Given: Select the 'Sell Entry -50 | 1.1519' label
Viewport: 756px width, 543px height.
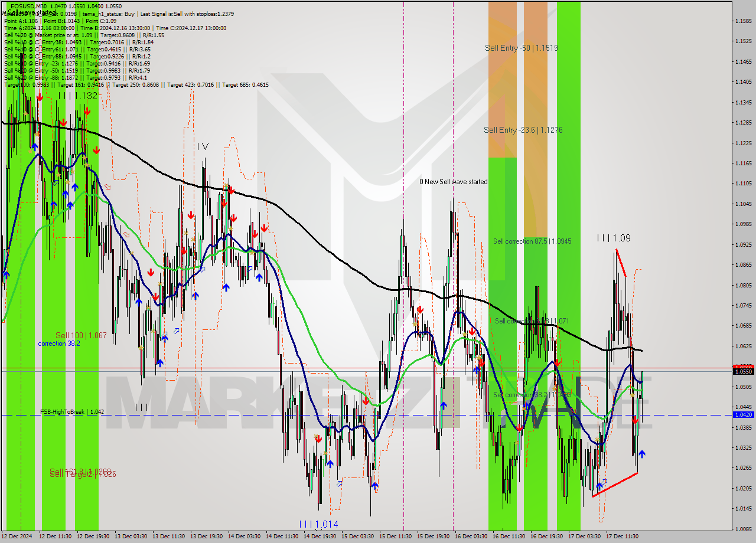Looking at the screenshot, I should (521, 48).
